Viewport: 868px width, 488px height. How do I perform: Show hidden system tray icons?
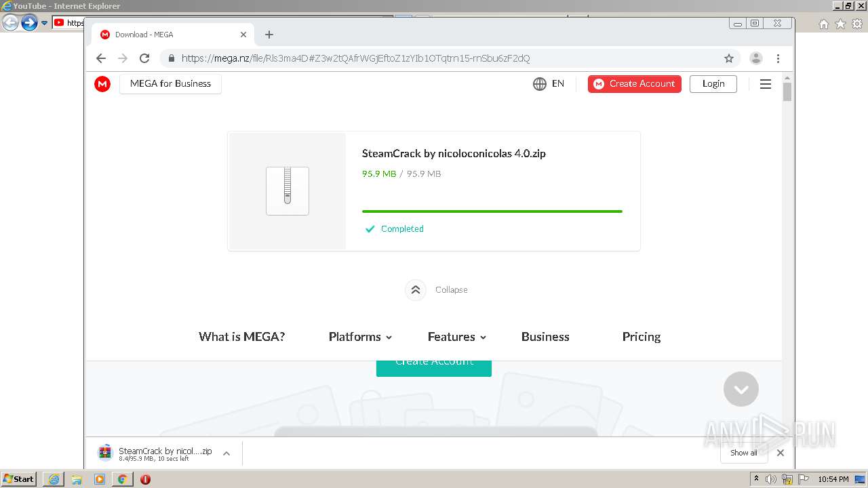point(757,479)
